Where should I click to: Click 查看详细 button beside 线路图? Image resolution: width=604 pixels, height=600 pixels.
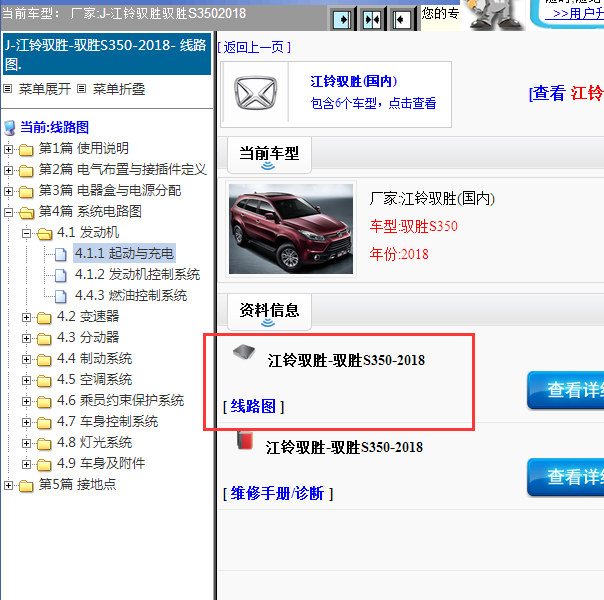(x=565, y=390)
